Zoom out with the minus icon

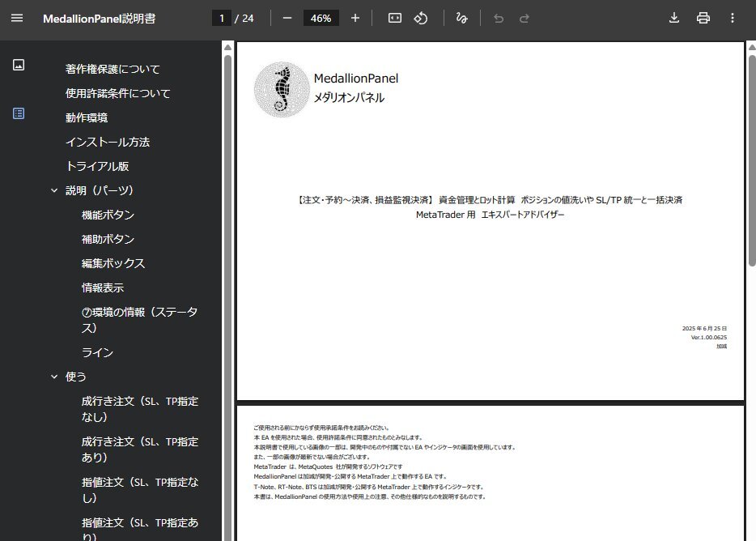[287, 19]
